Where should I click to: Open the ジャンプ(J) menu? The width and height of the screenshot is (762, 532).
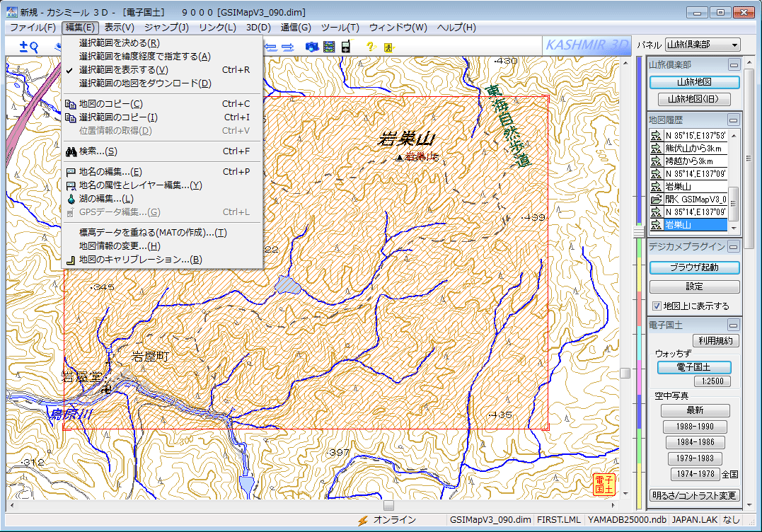pyautogui.click(x=167, y=28)
